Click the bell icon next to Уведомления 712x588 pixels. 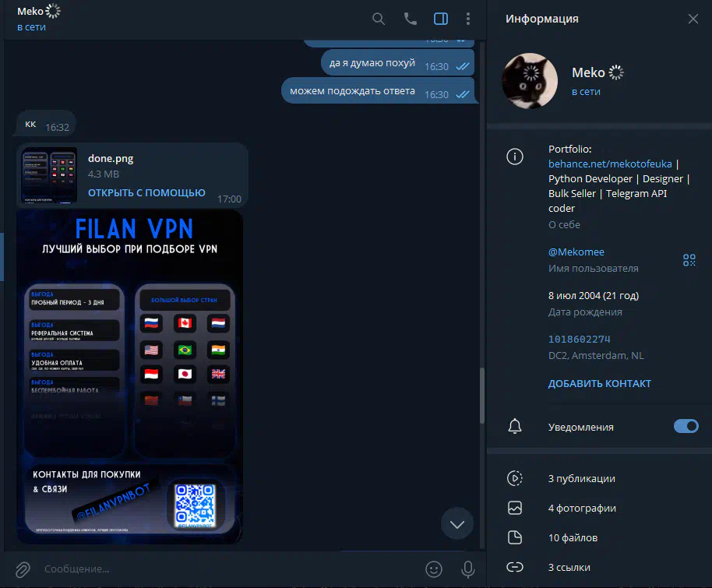[514, 426]
